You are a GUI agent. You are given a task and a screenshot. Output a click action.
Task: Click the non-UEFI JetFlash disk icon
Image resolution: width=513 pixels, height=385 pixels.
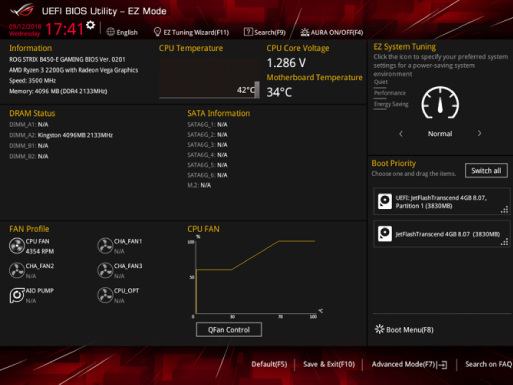click(x=385, y=234)
